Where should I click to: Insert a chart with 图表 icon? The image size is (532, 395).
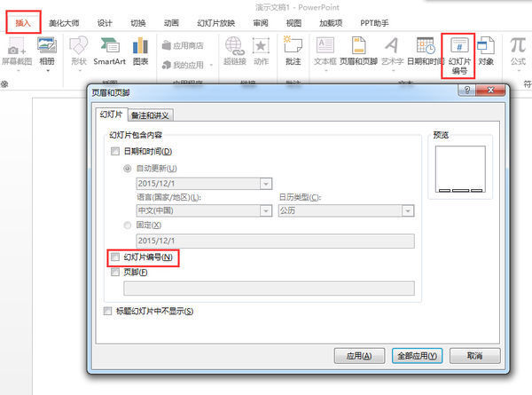coord(140,51)
